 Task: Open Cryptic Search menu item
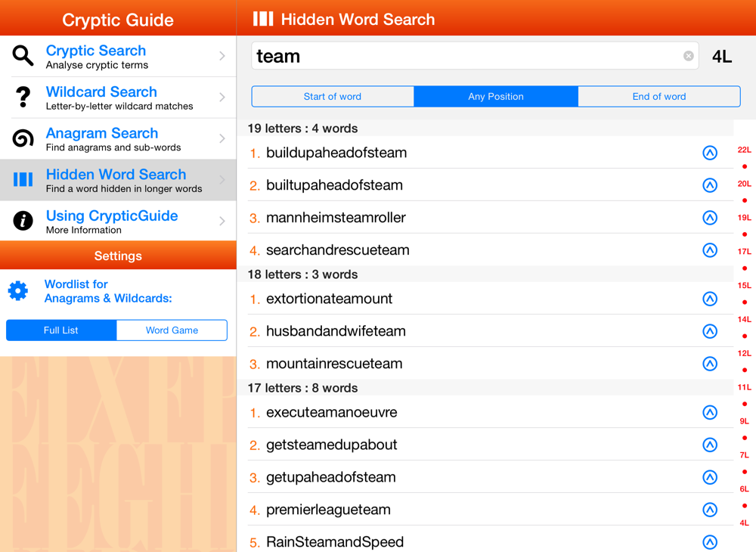point(118,56)
